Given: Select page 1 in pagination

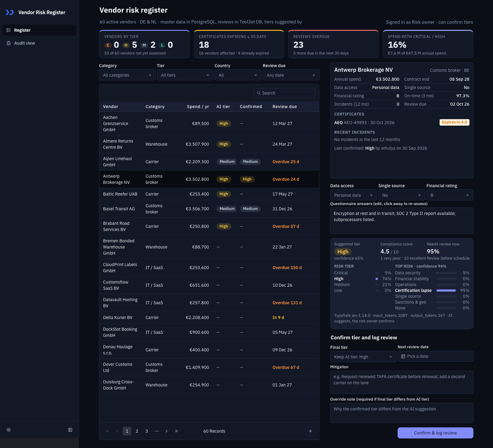Looking at the screenshot, I should tap(127, 431).
